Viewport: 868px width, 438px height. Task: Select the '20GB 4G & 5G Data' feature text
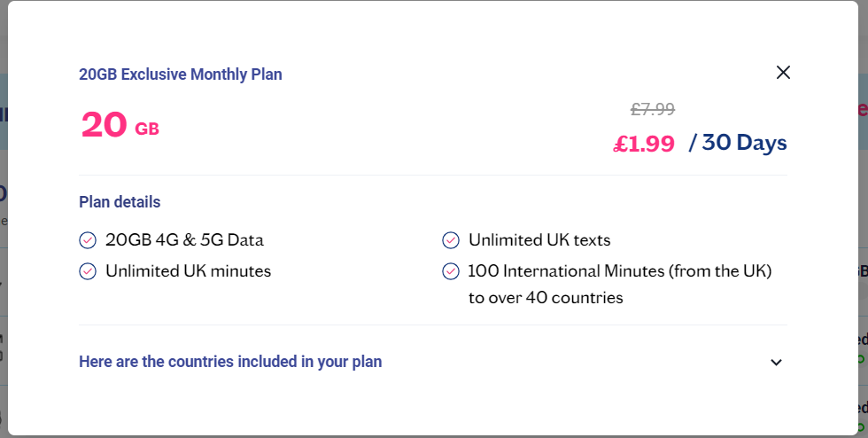point(184,240)
